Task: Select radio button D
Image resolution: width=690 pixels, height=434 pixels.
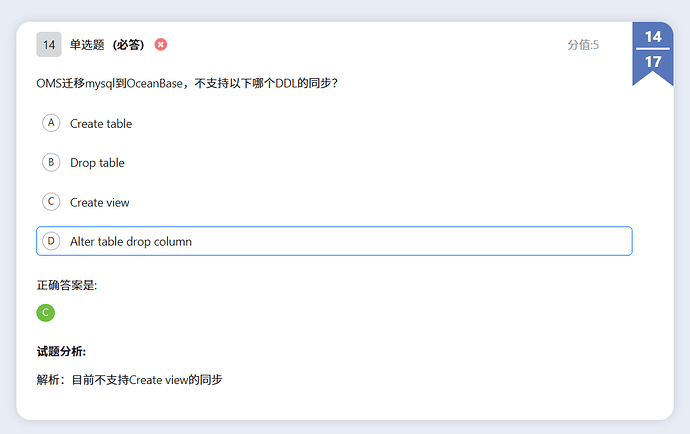Action: coord(51,241)
